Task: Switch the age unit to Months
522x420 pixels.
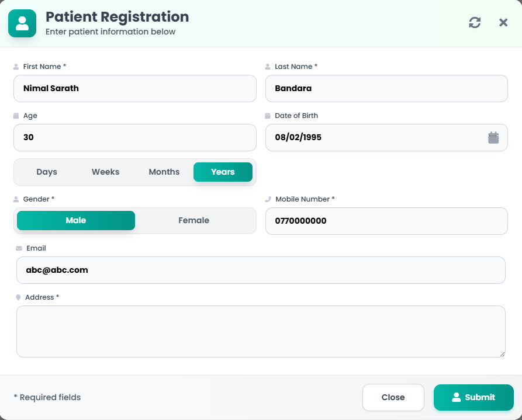Action: [x=164, y=172]
